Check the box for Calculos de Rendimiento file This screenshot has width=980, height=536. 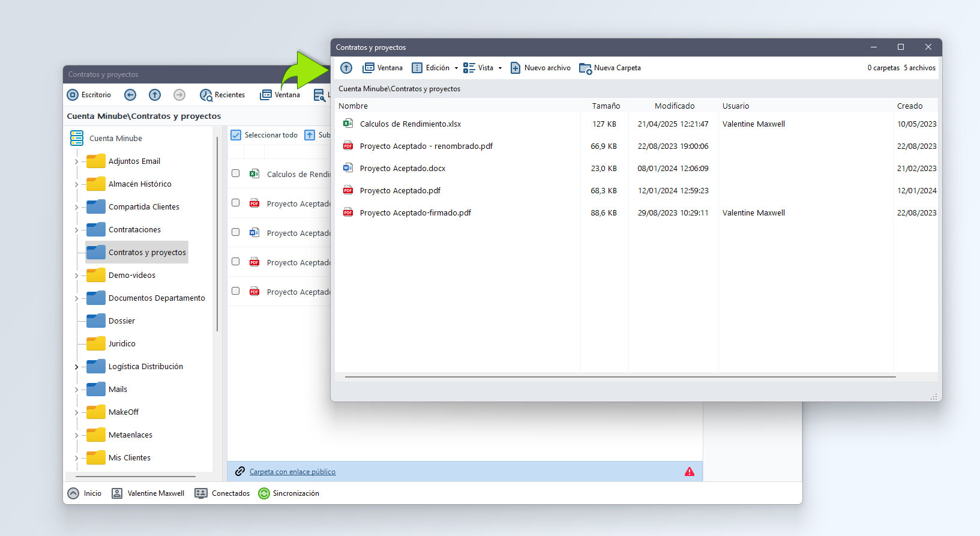click(236, 173)
